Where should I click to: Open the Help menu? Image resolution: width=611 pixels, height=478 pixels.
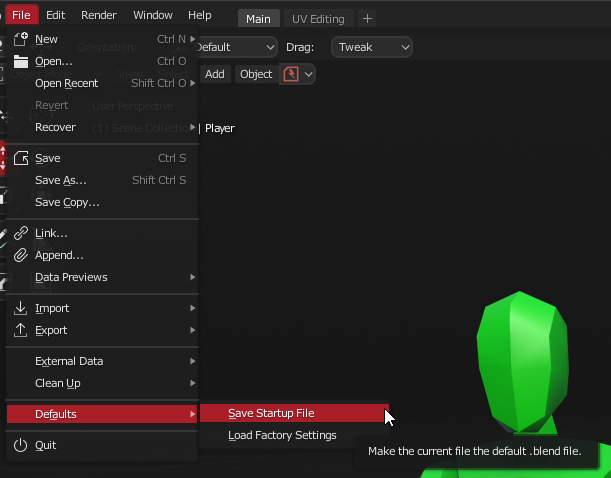[x=200, y=15]
